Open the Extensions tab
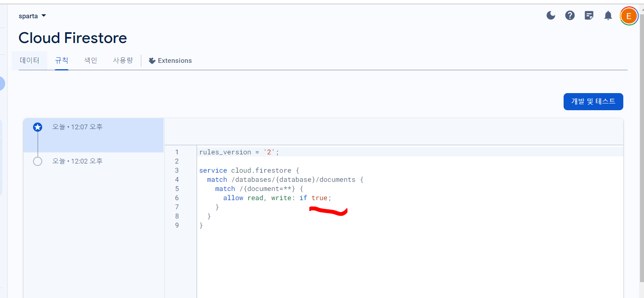This screenshot has width=644, height=298. click(x=170, y=60)
